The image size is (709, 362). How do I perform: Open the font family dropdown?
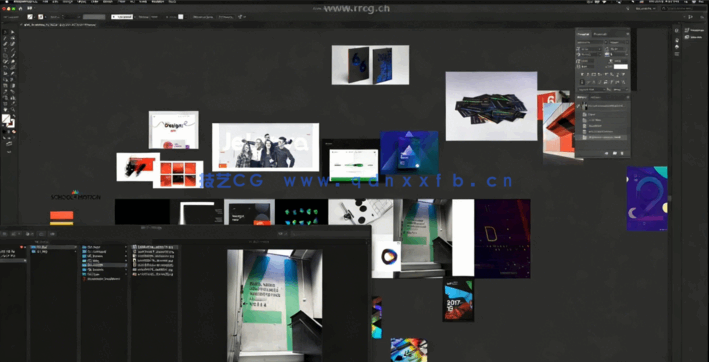[591, 42]
